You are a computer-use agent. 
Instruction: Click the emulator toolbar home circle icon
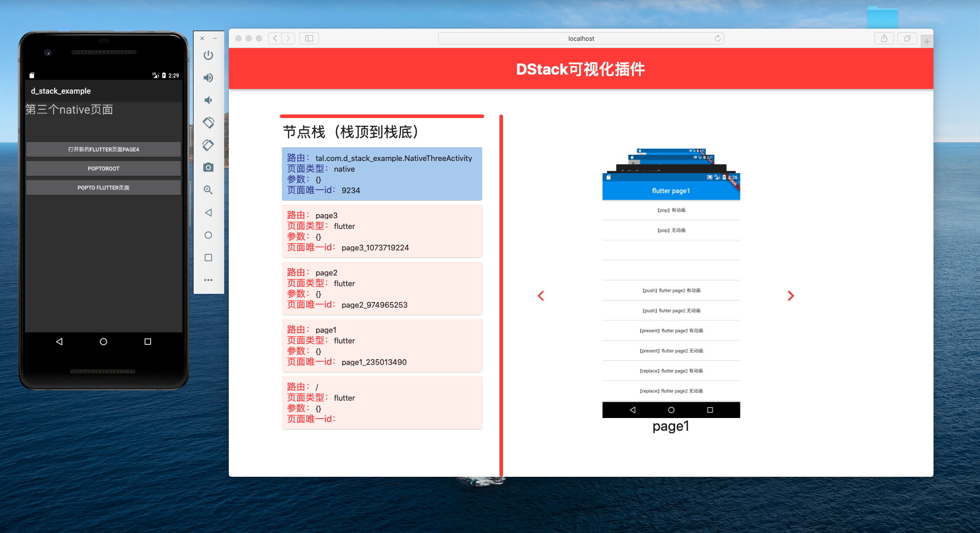tap(208, 235)
